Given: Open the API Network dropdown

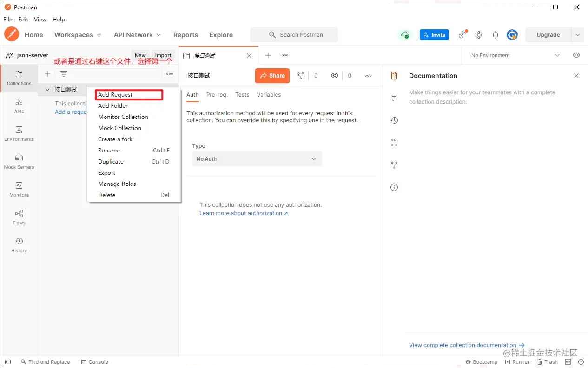Looking at the screenshot, I should (x=137, y=35).
